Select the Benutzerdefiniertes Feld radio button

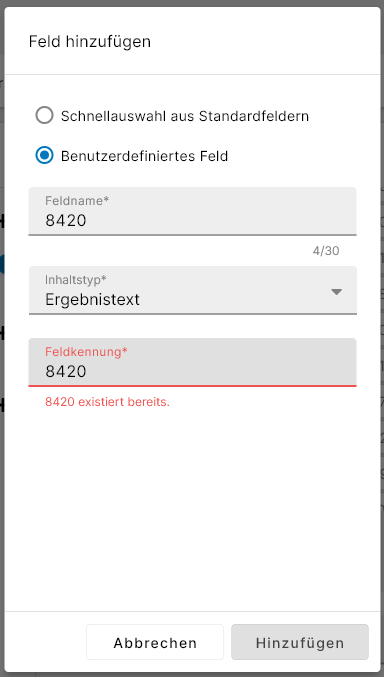coord(44,155)
